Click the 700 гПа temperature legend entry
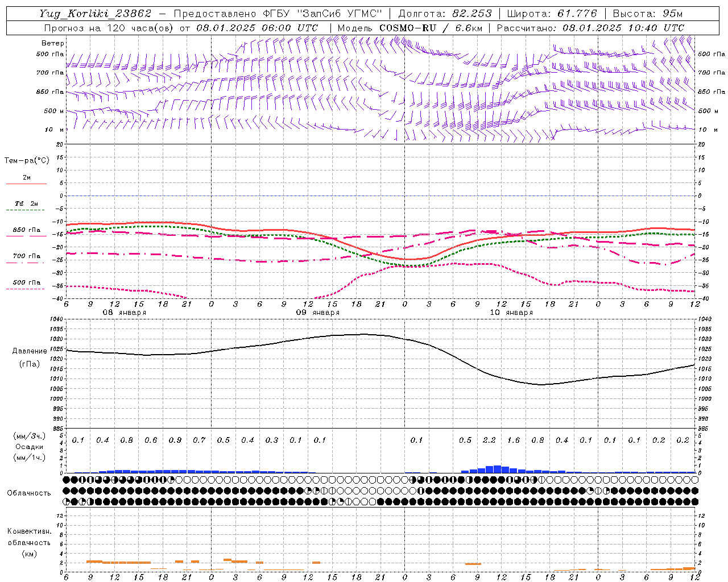 [x=27, y=256]
